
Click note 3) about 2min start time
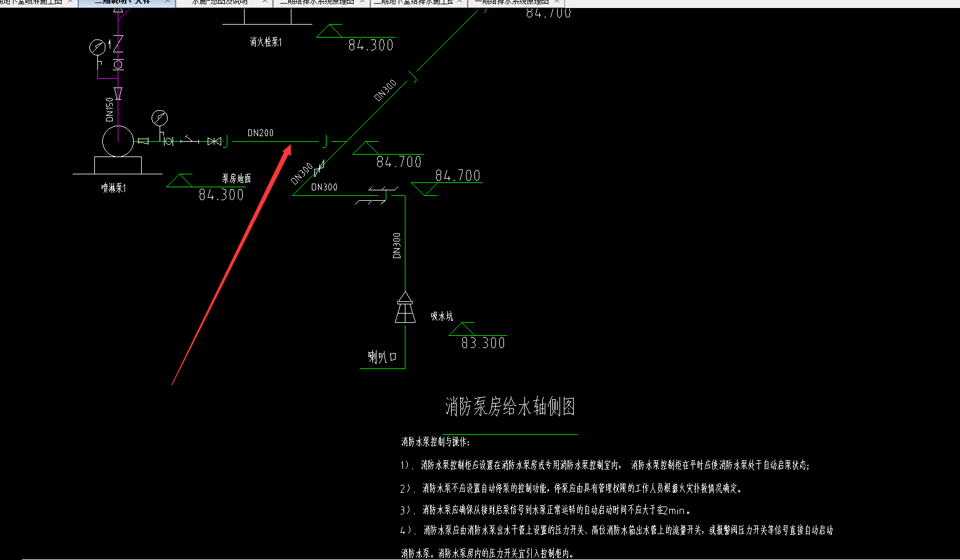[545, 510]
